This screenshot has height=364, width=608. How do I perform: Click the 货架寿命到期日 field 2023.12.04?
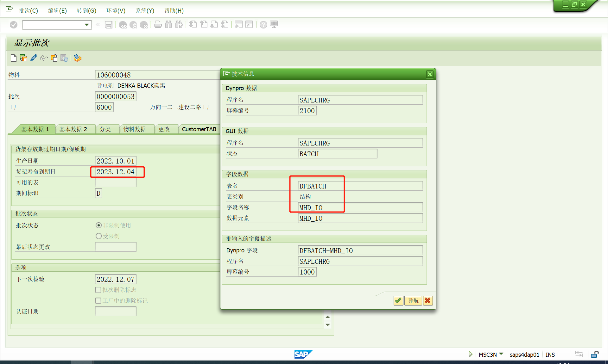coord(116,172)
